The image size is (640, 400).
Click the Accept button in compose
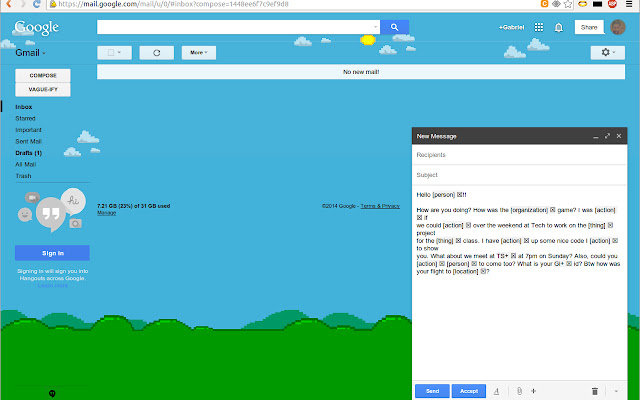point(469,391)
